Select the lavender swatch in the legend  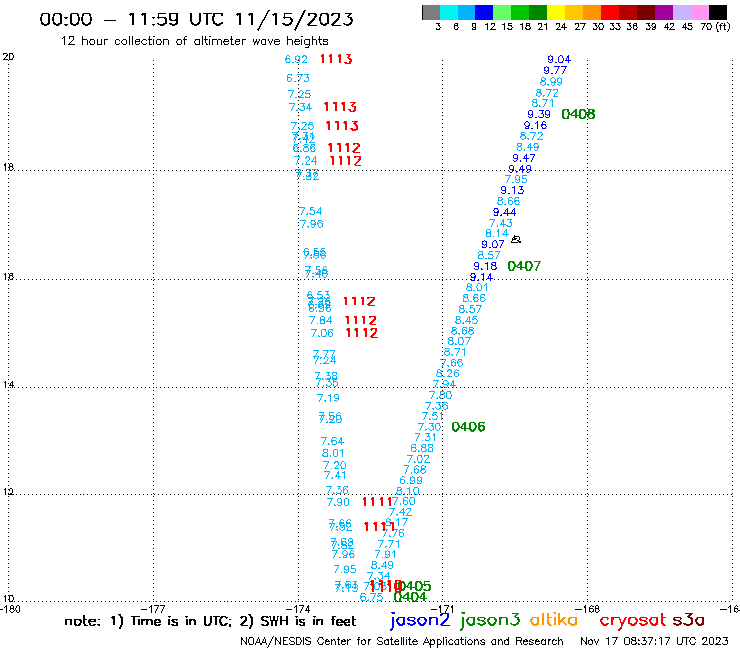[x=681, y=12]
